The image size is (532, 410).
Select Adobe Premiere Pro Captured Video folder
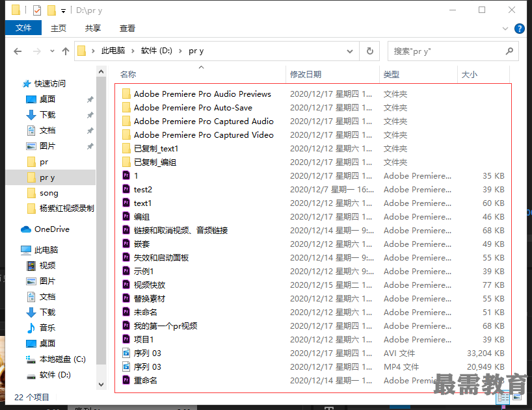204,135
